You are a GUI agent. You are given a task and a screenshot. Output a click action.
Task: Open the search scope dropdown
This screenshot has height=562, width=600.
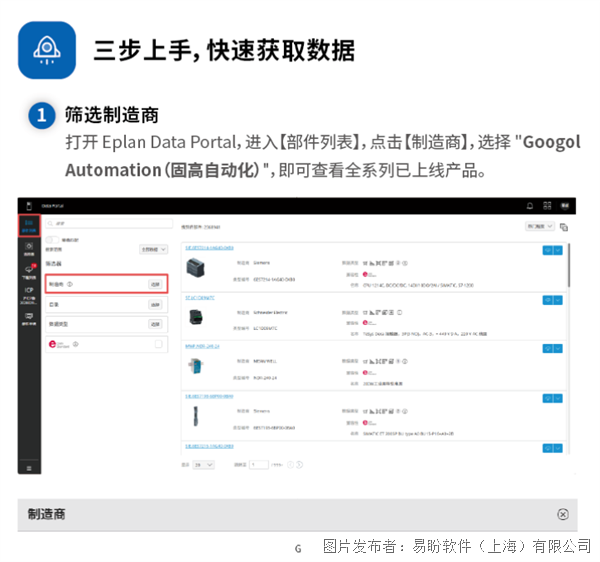click(x=153, y=249)
